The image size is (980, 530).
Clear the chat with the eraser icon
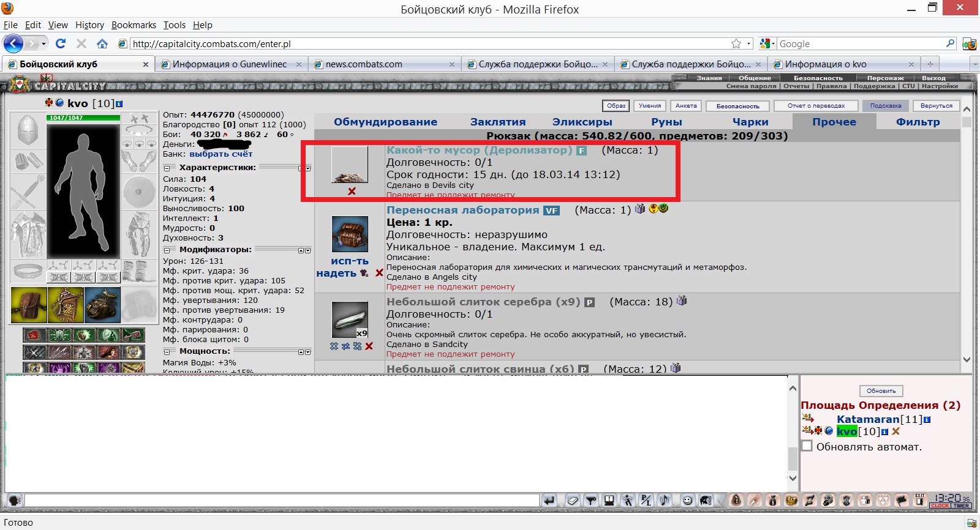coord(572,501)
